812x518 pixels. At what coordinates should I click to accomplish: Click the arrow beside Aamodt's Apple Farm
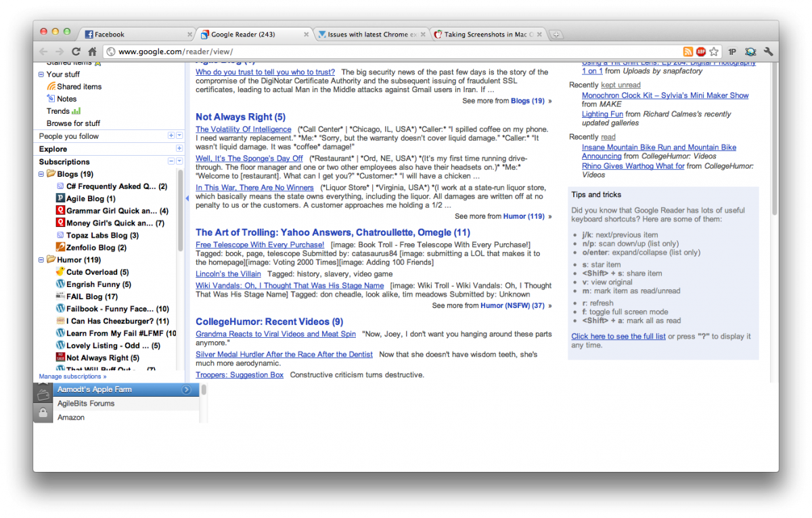187,389
